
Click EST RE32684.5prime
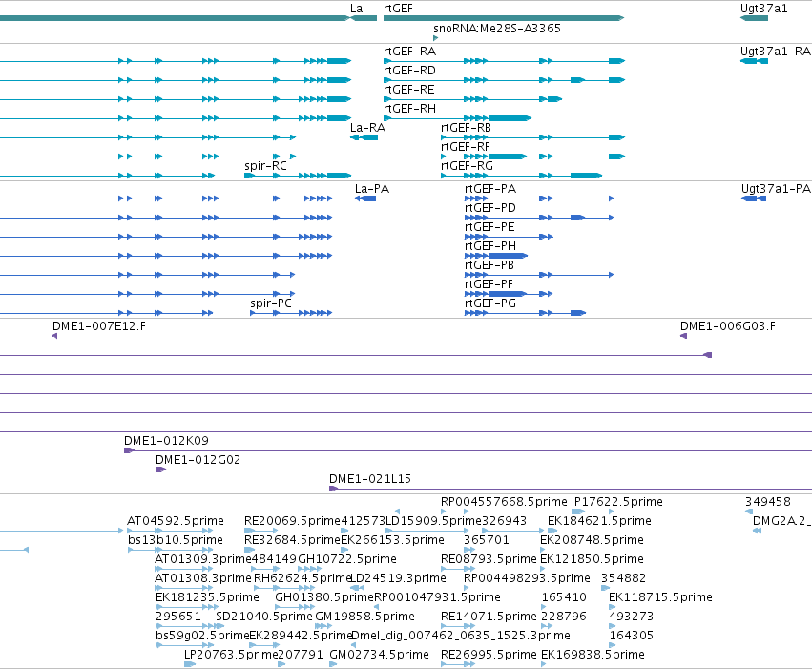point(292,540)
